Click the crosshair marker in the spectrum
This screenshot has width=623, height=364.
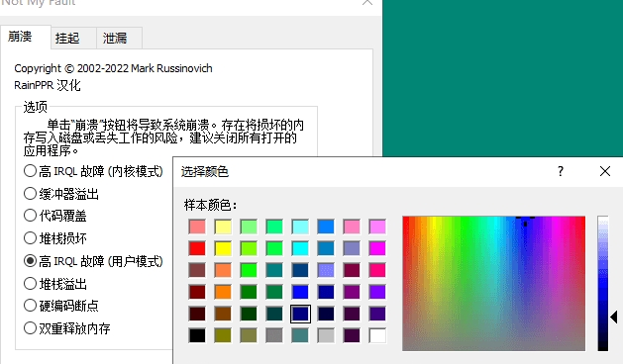click(525, 222)
